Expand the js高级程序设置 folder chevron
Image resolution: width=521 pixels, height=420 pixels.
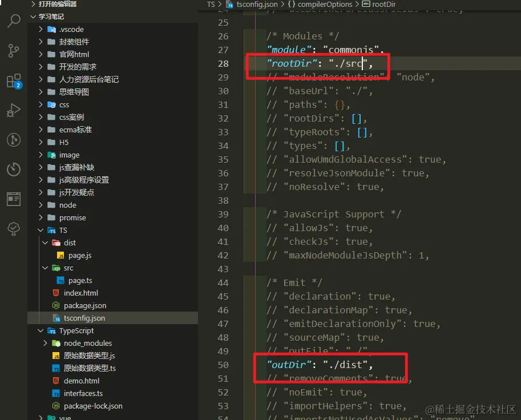[x=41, y=180]
